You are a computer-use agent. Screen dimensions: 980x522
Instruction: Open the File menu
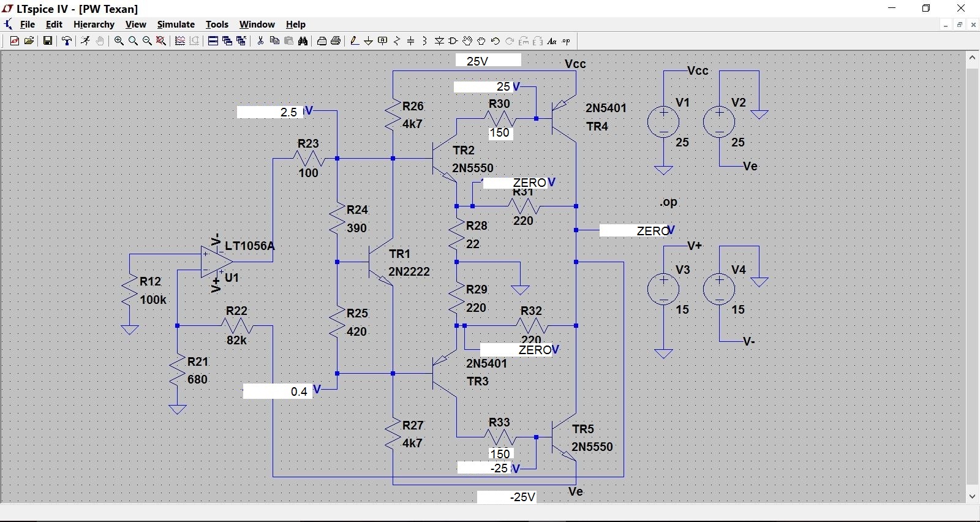point(28,25)
